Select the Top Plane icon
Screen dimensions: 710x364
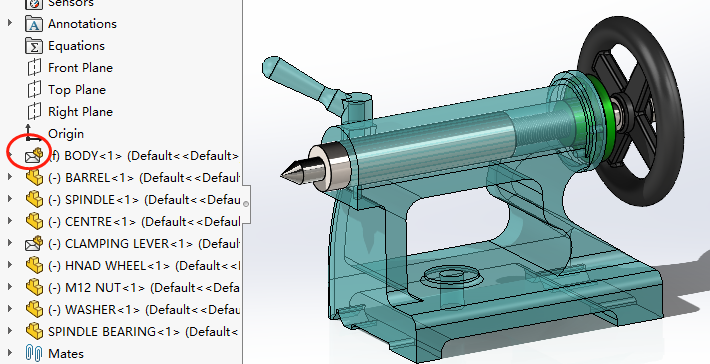pyautogui.click(x=34, y=90)
